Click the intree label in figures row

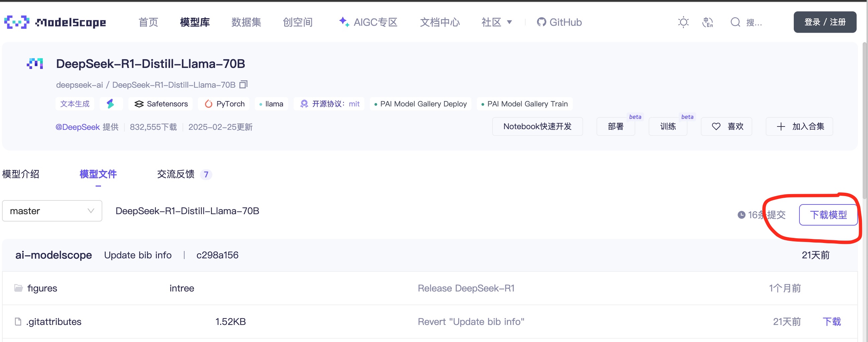coord(182,288)
